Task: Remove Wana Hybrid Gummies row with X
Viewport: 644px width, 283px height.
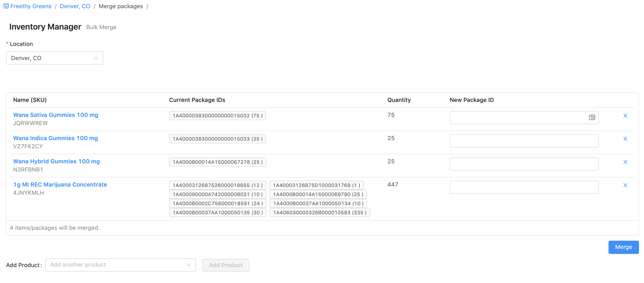Action: (x=625, y=162)
